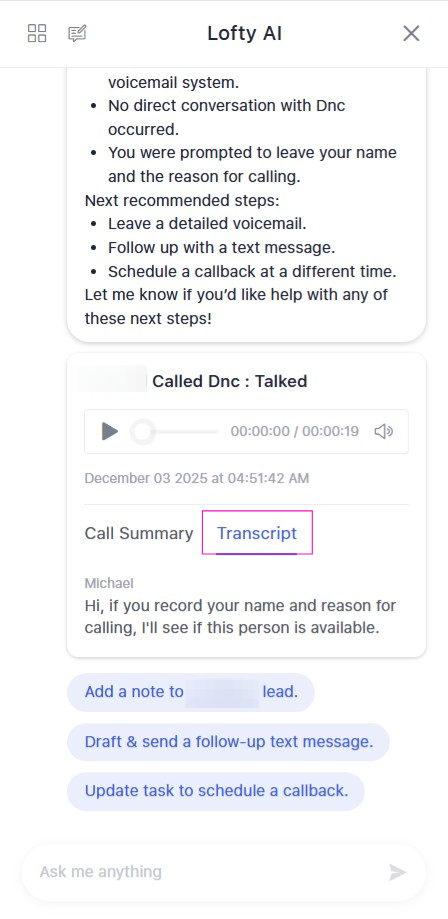448x919 pixels.
Task: Click Draft & send a follow-up text message
Action: [229, 742]
